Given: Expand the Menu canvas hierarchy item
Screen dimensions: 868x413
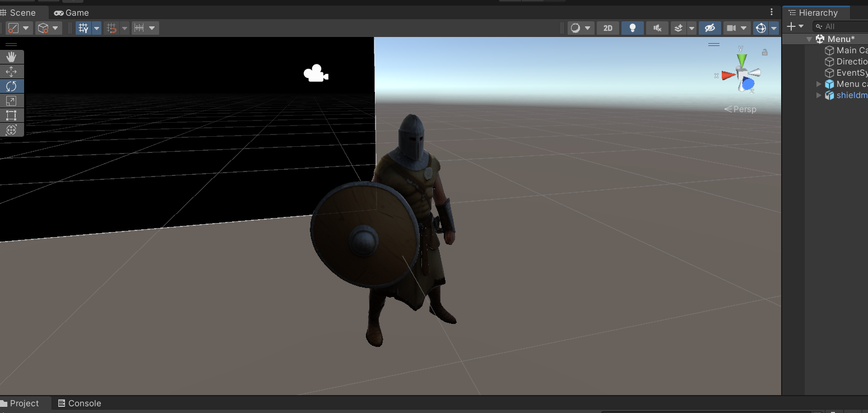Looking at the screenshot, I should coord(819,83).
